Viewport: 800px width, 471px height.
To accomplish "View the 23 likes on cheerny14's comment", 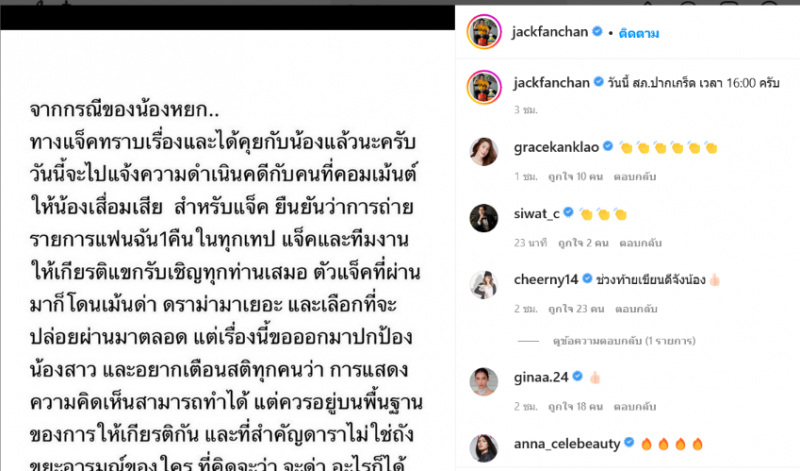I will (x=576, y=309).
